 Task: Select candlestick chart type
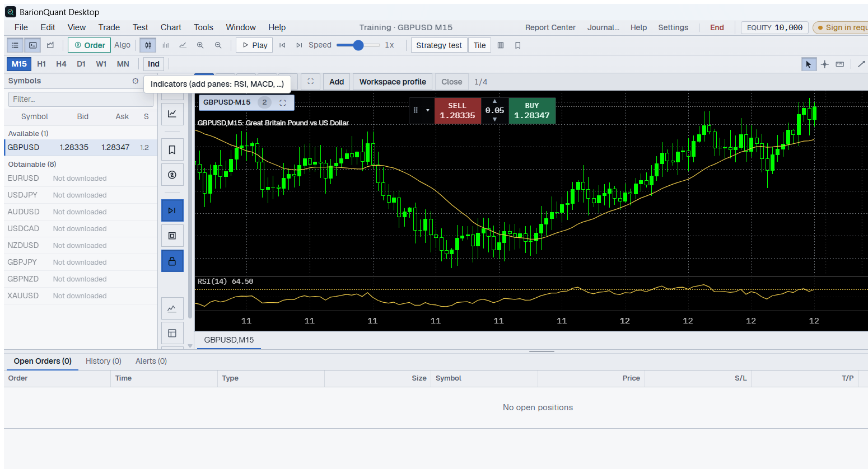pos(148,45)
